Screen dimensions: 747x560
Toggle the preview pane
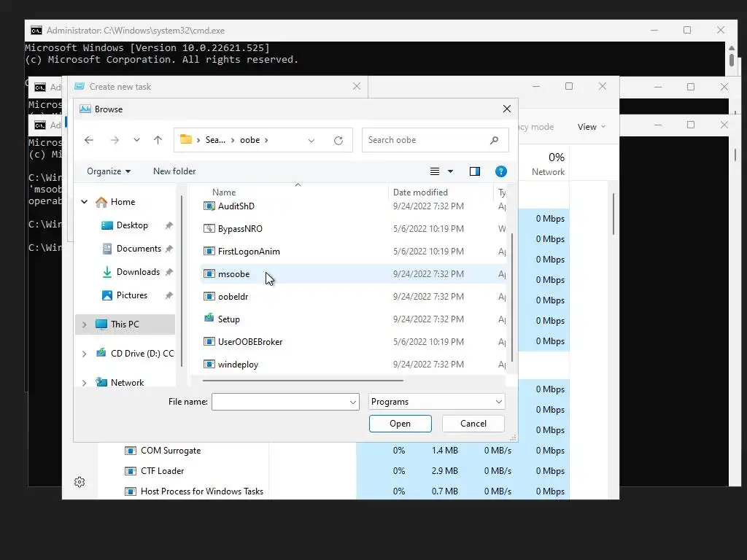[x=474, y=171]
